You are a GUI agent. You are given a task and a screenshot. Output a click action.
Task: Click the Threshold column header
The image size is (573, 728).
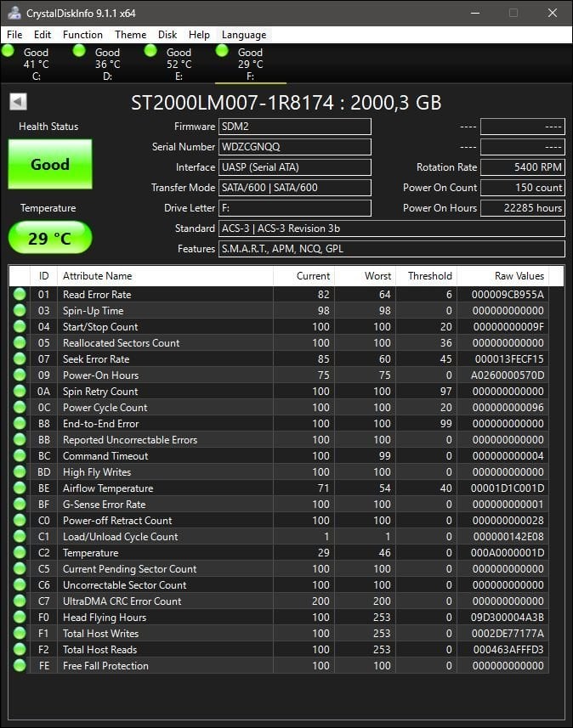[426, 276]
